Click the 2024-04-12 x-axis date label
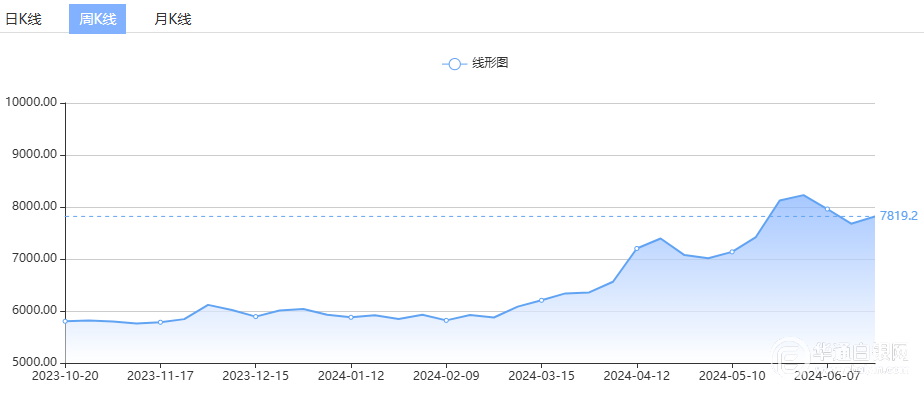This screenshot has height=394, width=924. coord(637,375)
